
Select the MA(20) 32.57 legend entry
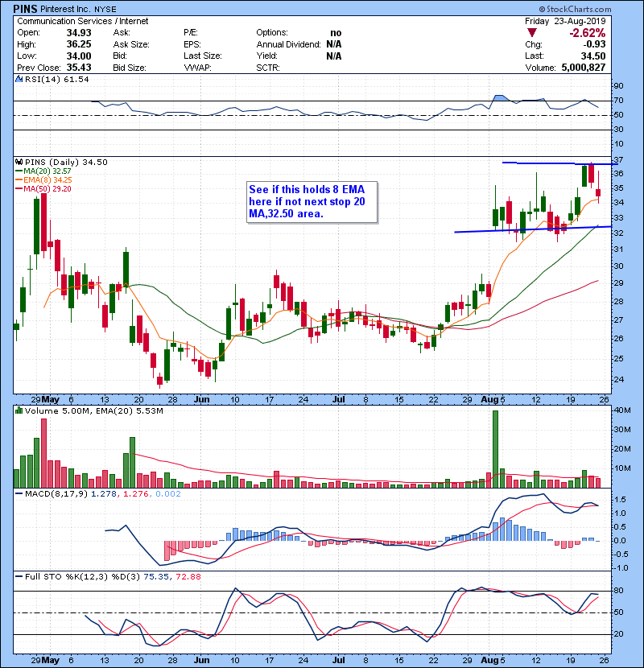coord(43,171)
